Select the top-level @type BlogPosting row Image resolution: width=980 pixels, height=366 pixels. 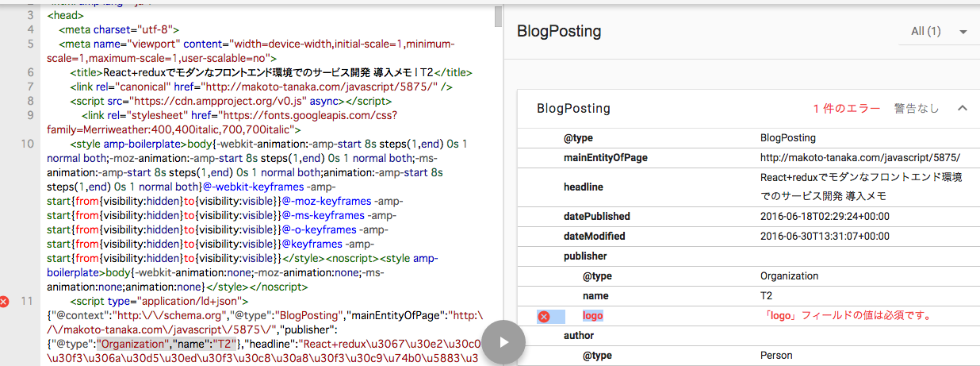click(x=748, y=137)
